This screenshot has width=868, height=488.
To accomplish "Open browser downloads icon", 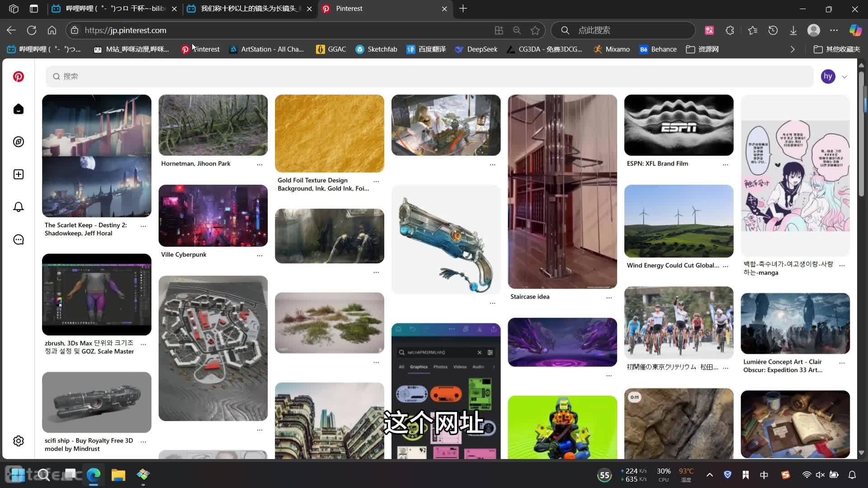I will pos(793,30).
